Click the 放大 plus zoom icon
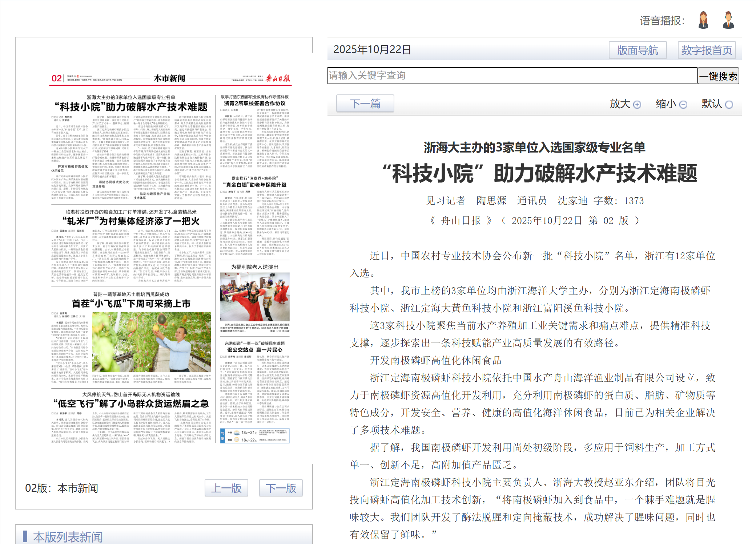The height and width of the screenshot is (544, 756). [x=637, y=105]
